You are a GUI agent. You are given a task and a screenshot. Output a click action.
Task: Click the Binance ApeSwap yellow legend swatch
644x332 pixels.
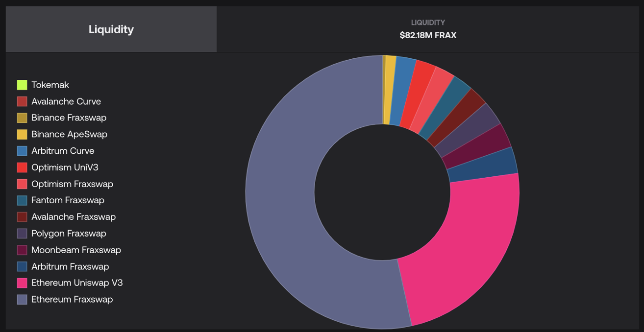(x=22, y=134)
